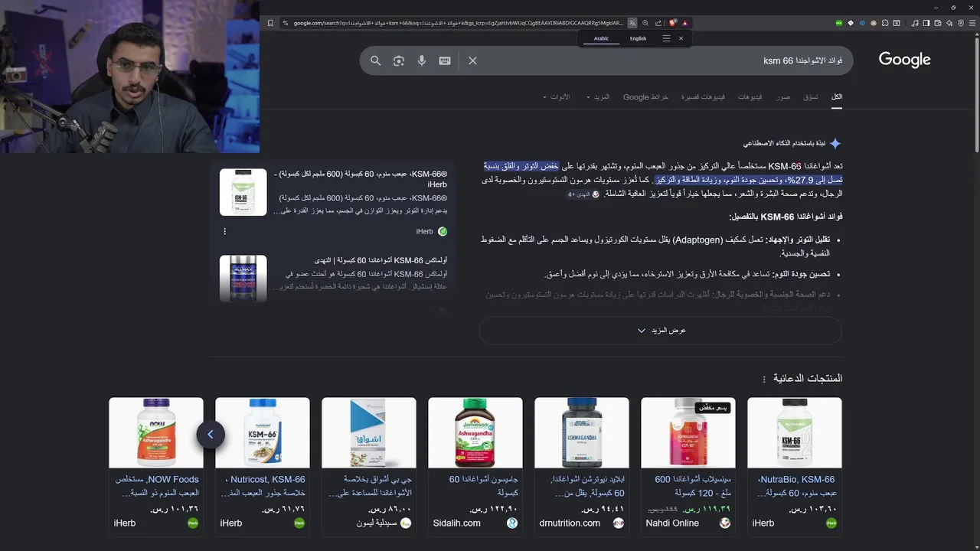Open the KSM-66 iHerb source card title

point(361,179)
